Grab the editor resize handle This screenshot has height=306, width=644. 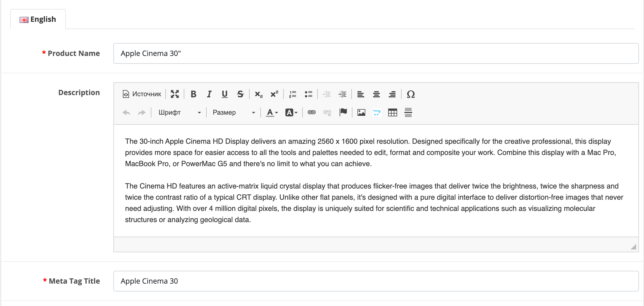coord(633,247)
